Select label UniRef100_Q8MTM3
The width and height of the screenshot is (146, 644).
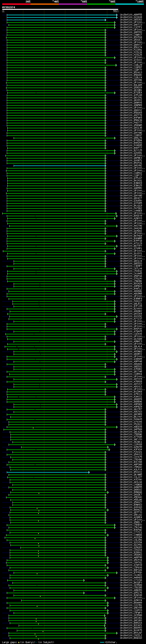[131, 32]
